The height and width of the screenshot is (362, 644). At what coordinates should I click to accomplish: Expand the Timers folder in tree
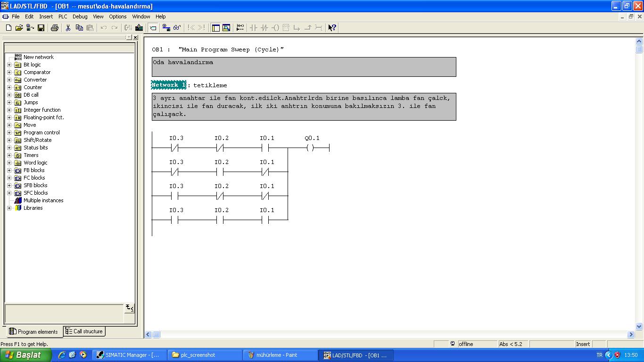click(x=9, y=155)
